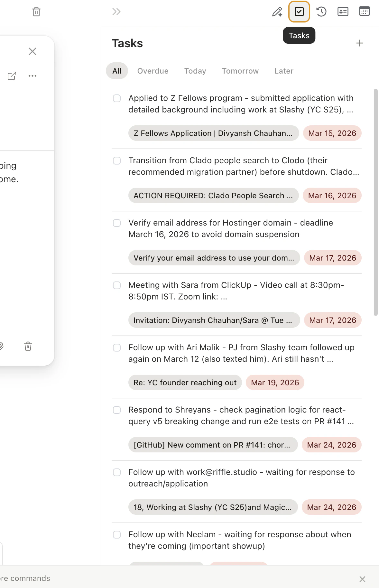This screenshot has height=588, width=379.
Task: Open the ellipsis more options menu
Action: (x=32, y=76)
